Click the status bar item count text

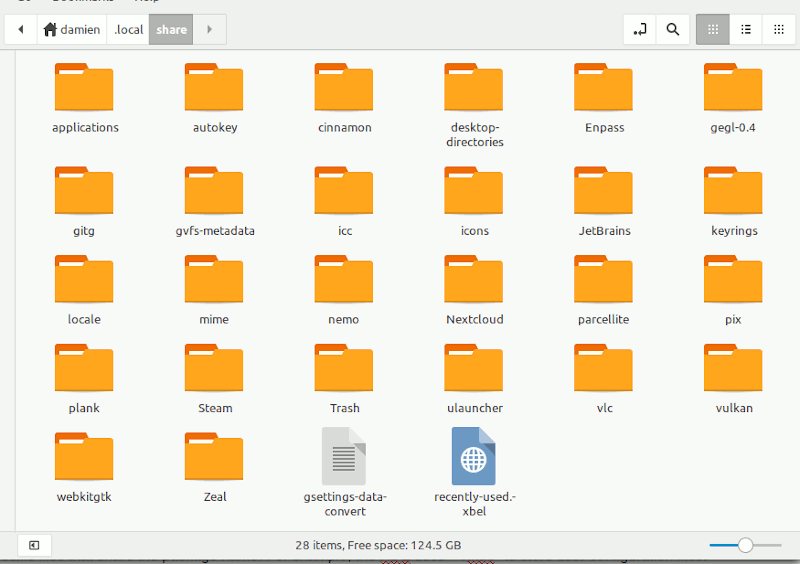(378, 545)
